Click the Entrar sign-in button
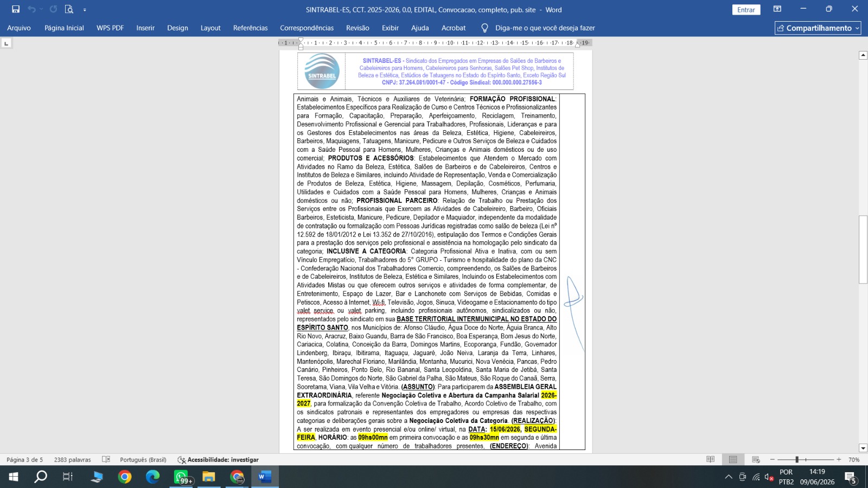 coord(746,10)
